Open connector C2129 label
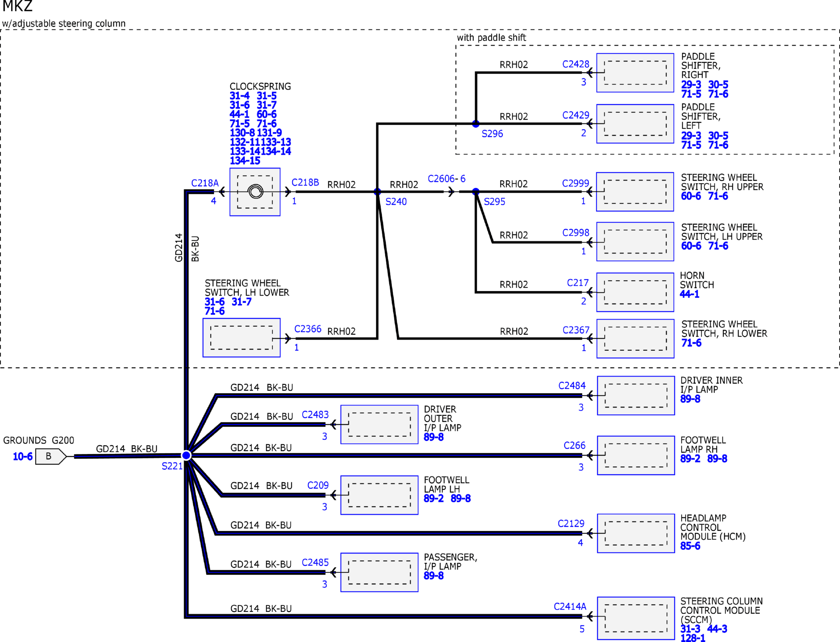 (571, 523)
